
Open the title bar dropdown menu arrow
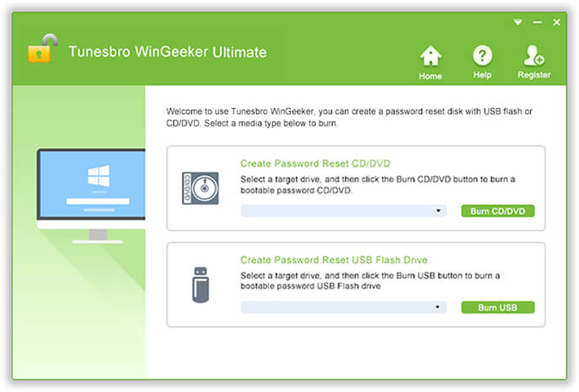click(x=517, y=23)
